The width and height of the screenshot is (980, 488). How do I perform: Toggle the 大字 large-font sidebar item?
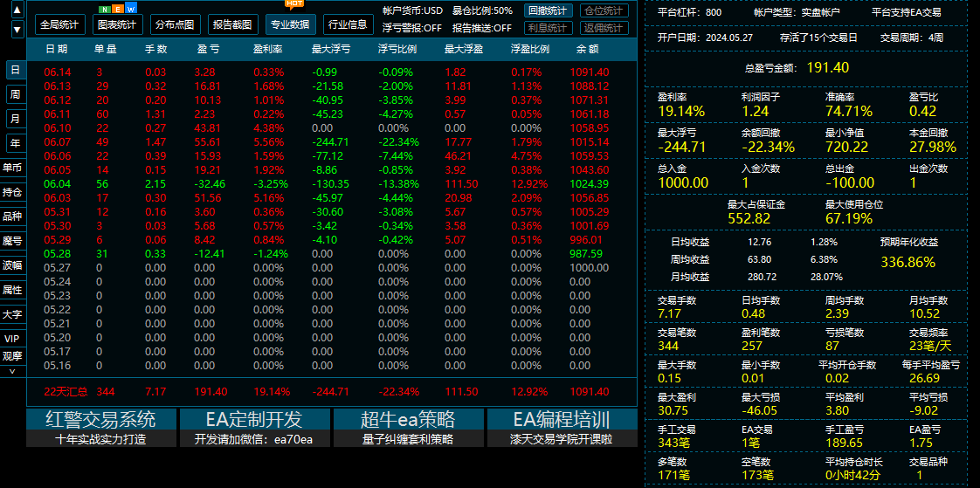tap(12, 314)
